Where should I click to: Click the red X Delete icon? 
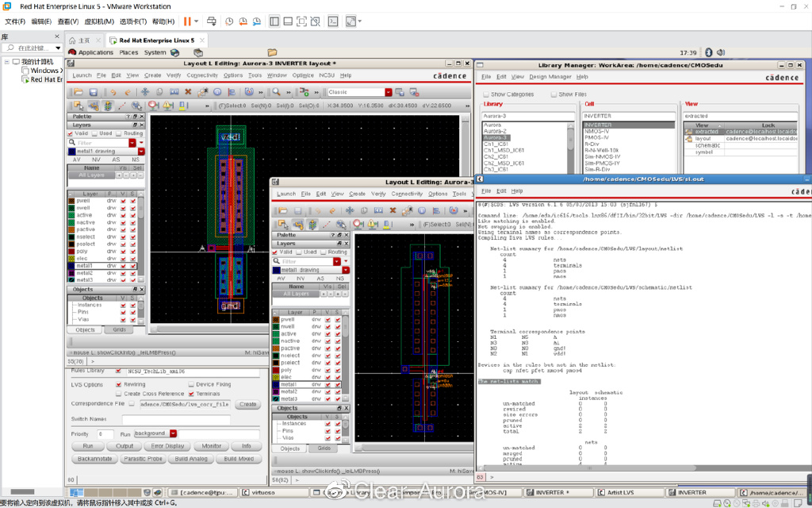coord(188,92)
